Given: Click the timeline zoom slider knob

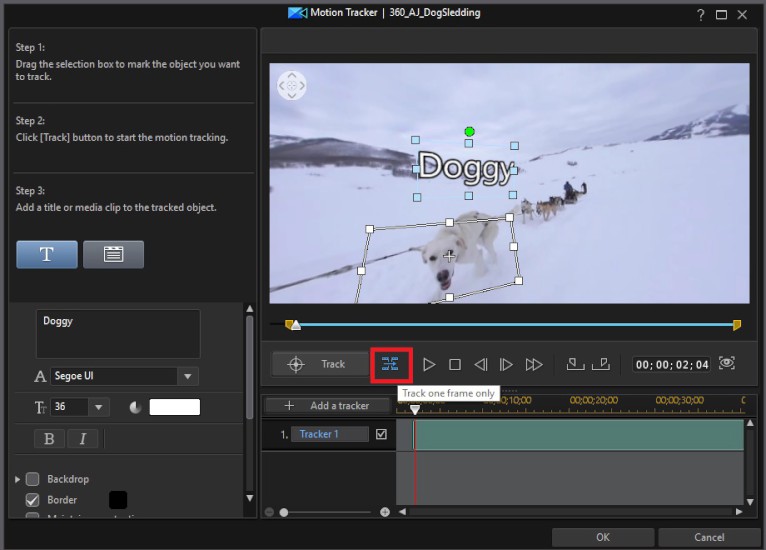Looking at the screenshot, I should (284, 512).
